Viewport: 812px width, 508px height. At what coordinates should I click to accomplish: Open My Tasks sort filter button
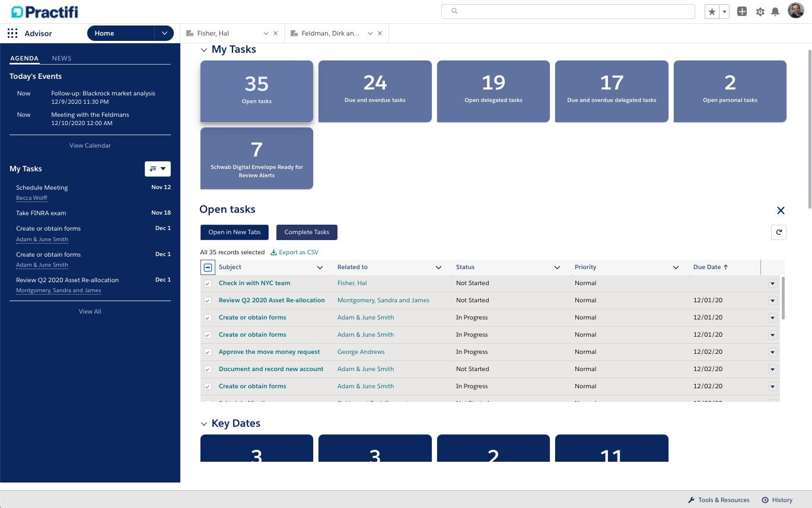coord(158,169)
